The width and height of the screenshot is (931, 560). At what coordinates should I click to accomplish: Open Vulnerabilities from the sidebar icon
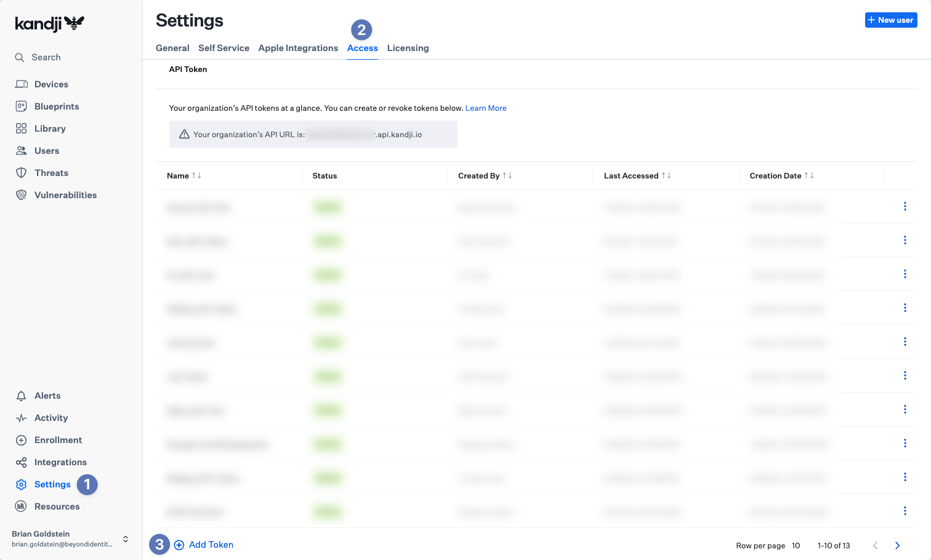[22, 195]
